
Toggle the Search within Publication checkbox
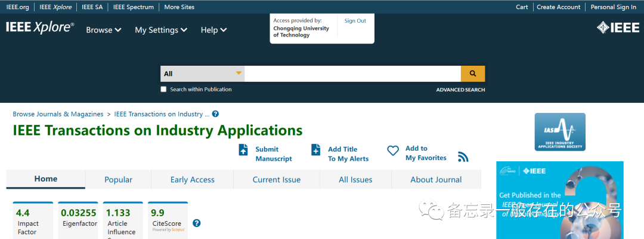(x=163, y=89)
